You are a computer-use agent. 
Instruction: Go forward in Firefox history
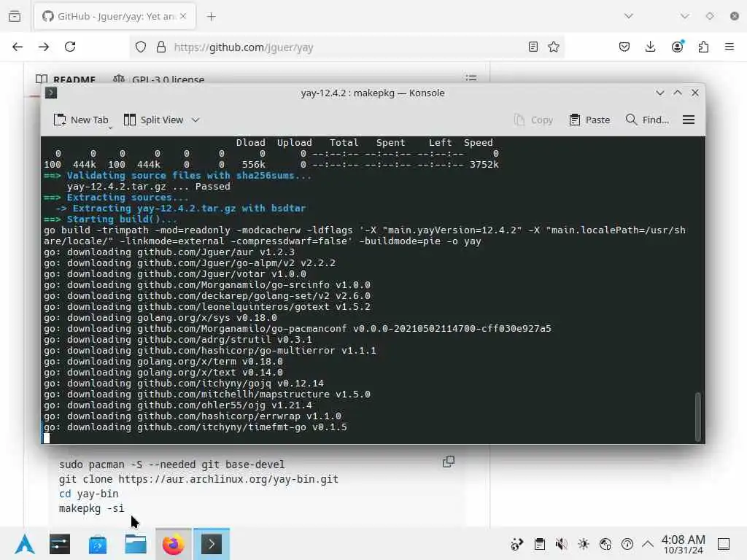44,47
